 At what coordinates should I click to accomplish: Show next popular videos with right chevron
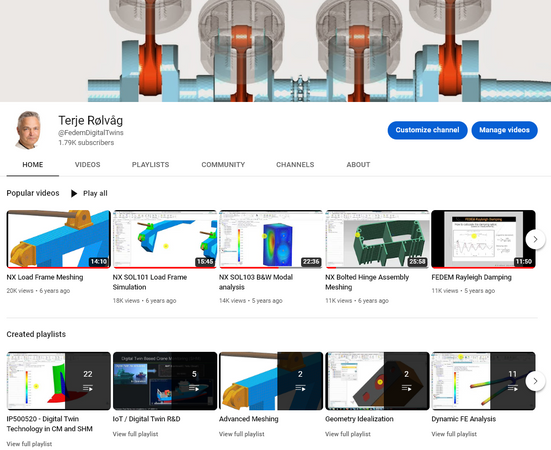click(535, 239)
